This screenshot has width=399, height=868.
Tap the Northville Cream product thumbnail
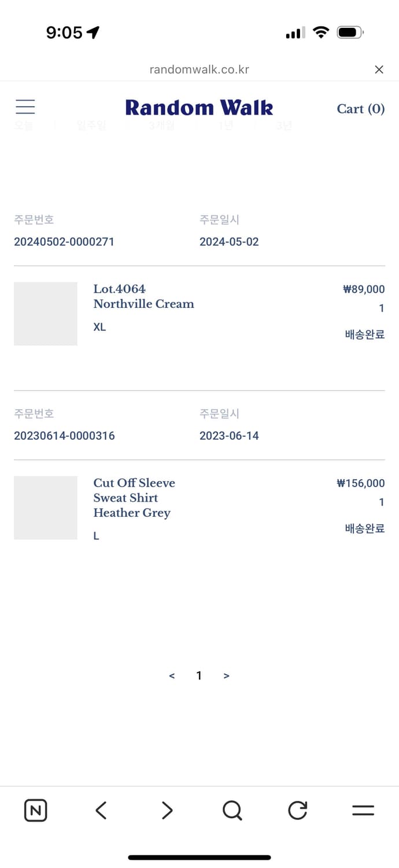46,314
